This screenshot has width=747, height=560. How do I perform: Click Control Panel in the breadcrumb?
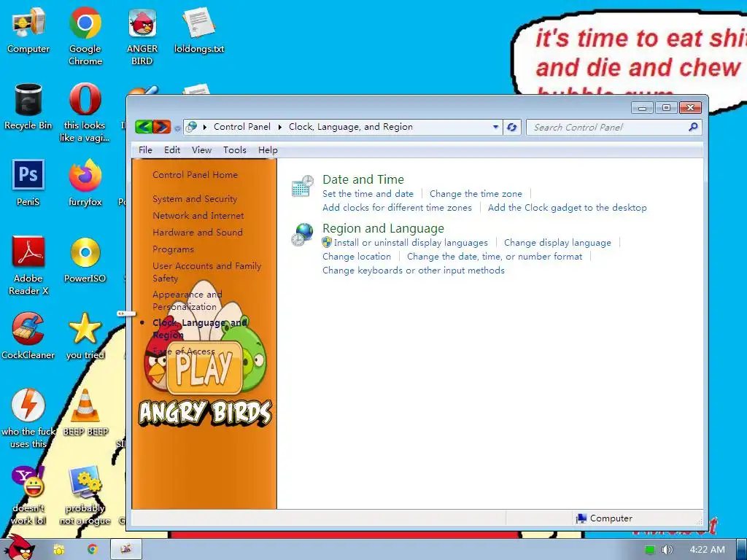(242, 127)
